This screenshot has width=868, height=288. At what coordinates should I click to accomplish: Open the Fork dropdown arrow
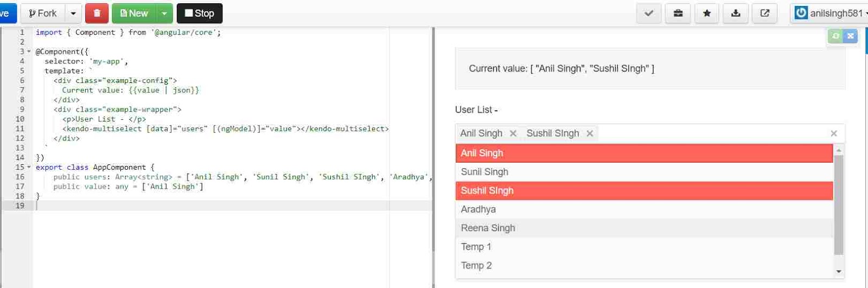click(x=73, y=13)
